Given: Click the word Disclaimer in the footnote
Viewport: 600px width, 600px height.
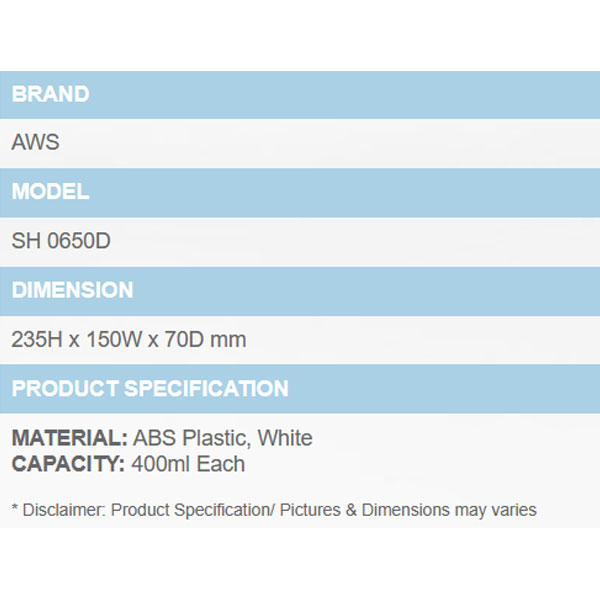Looking at the screenshot, I should point(62,510).
